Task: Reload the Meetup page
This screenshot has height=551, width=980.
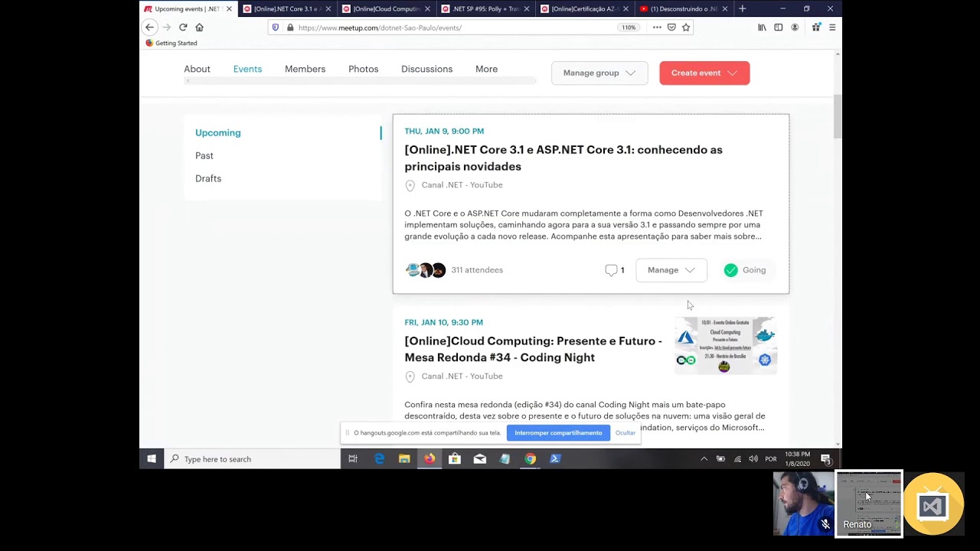Action: point(183,27)
